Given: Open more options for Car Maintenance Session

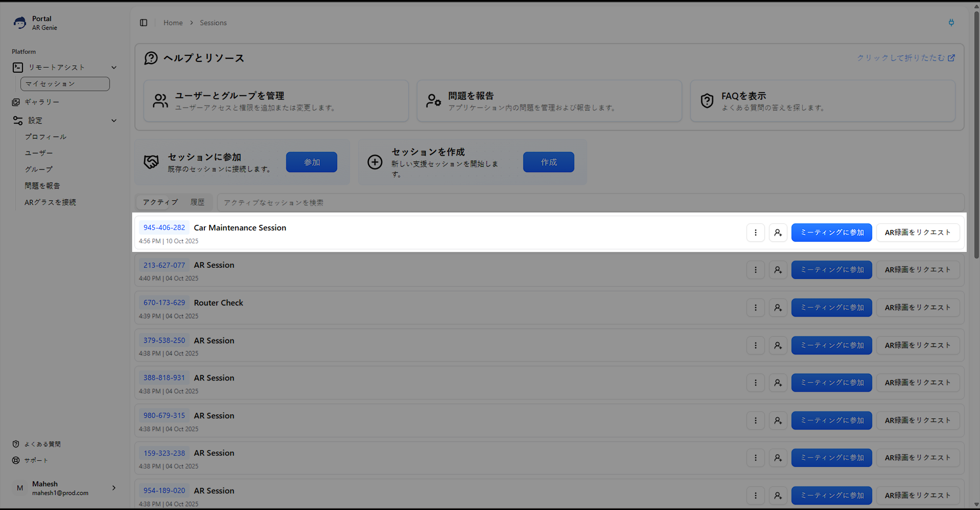Looking at the screenshot, I should 755,232.
